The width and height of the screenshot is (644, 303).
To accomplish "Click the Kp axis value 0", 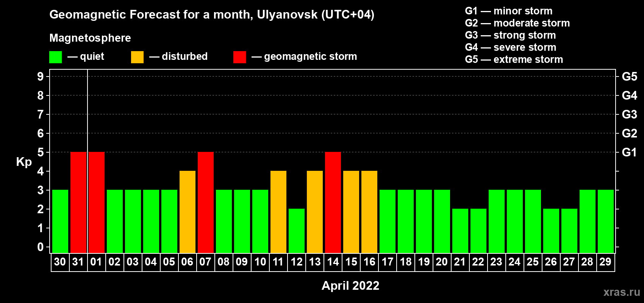I will tap(41, 247).
